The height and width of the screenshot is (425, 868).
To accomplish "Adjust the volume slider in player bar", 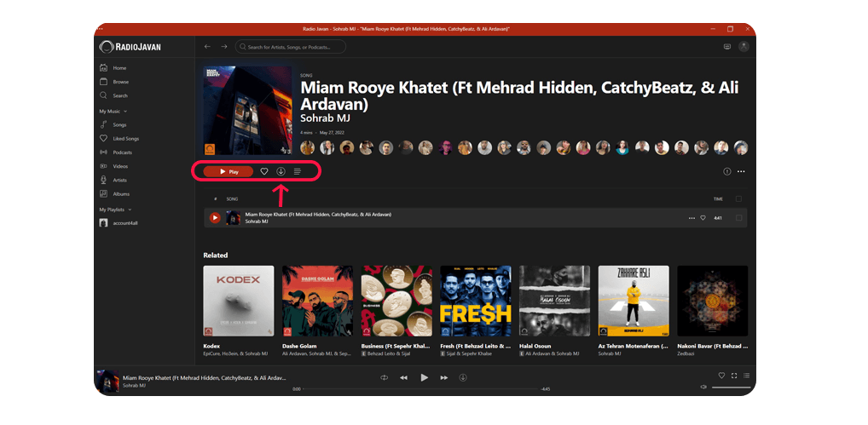I will tap(731, 388).
